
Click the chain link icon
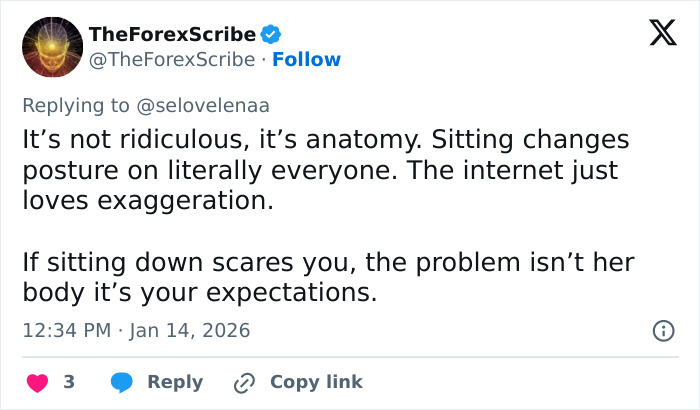244,382
